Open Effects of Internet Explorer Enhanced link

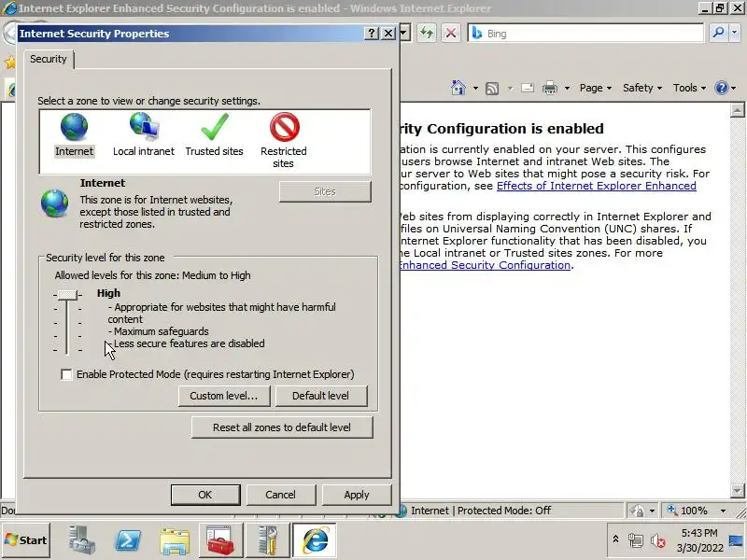597,186
